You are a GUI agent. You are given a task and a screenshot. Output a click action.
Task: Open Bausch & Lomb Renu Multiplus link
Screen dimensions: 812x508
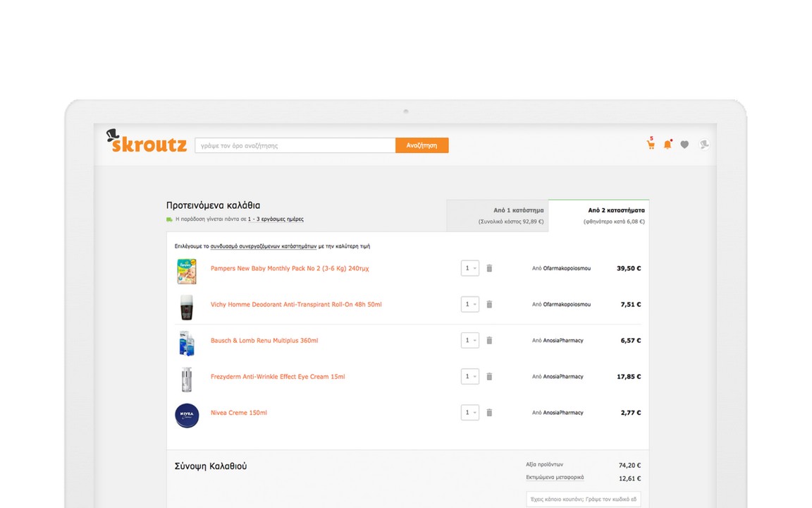pyautogui.click(x=264, y=341)
